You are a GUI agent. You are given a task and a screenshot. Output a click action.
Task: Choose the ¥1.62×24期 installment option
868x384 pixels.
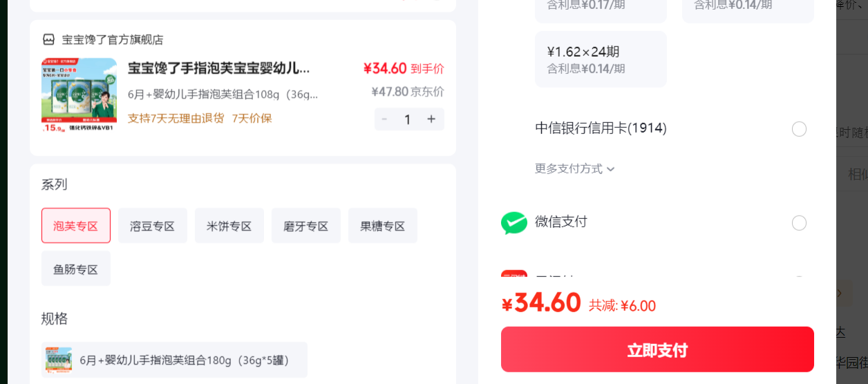tap(601, 59)
